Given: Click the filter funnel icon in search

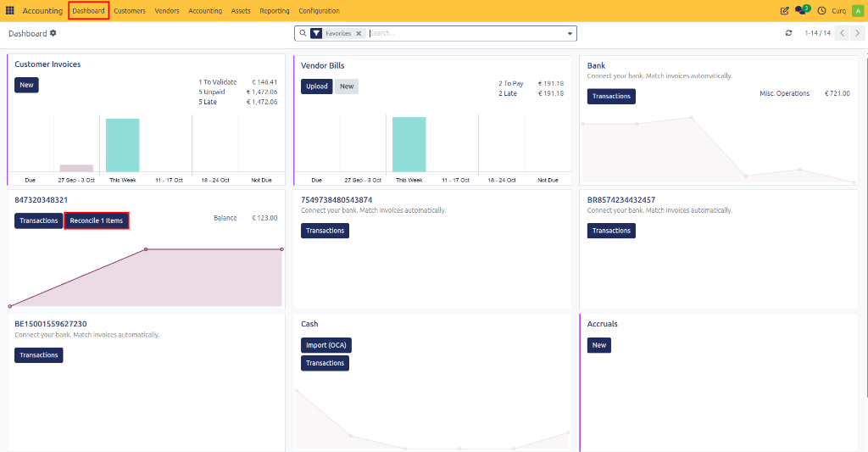Looking at the screenshot, I should tap(316, 33).
